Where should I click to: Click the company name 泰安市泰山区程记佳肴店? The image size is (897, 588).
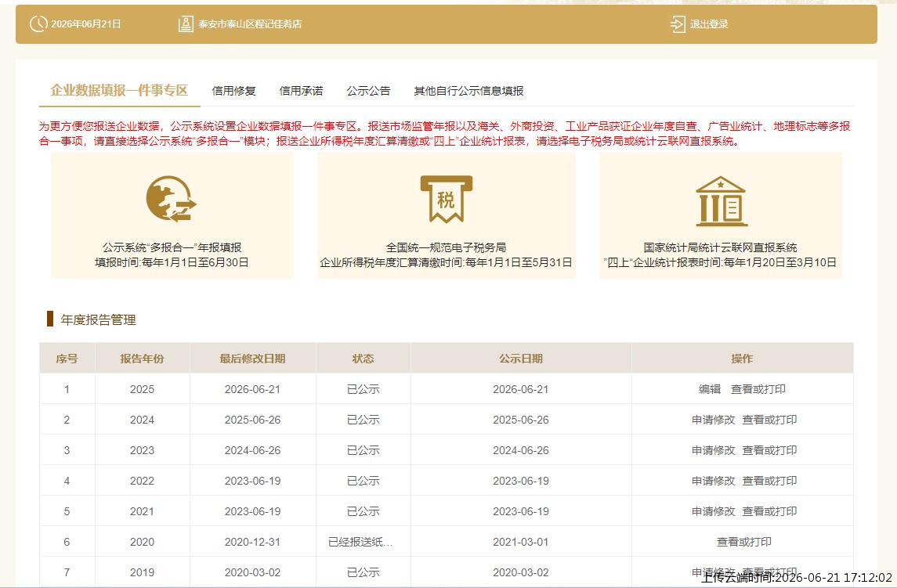coord(250,24)
